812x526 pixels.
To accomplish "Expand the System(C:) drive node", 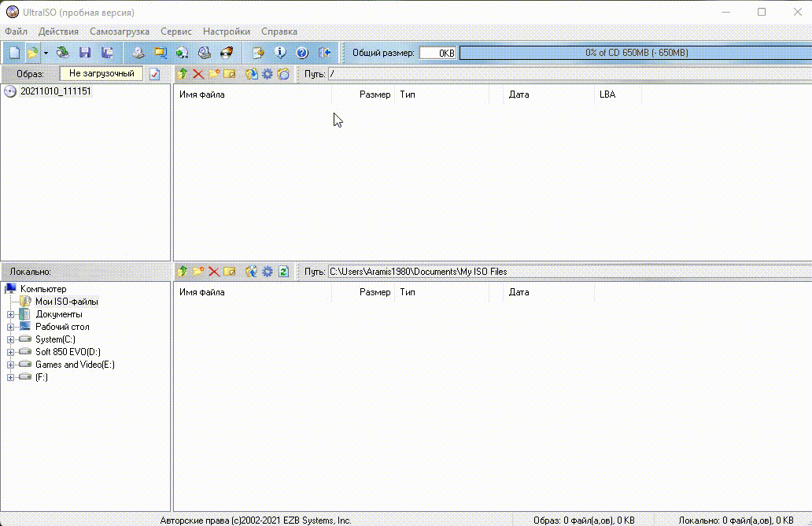I will [10, 339].
